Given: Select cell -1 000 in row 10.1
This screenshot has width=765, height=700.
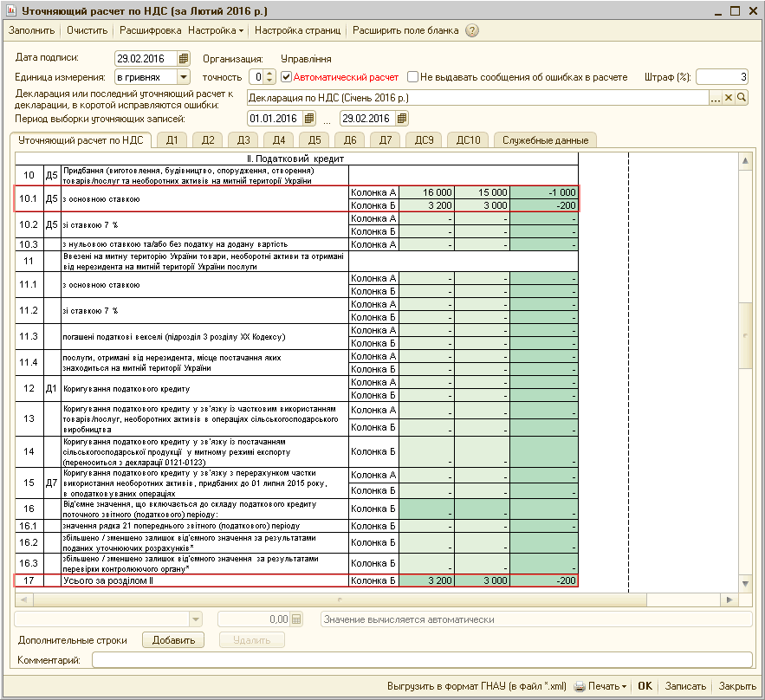Looking at the screenshot, I should (x=544, y=192).
